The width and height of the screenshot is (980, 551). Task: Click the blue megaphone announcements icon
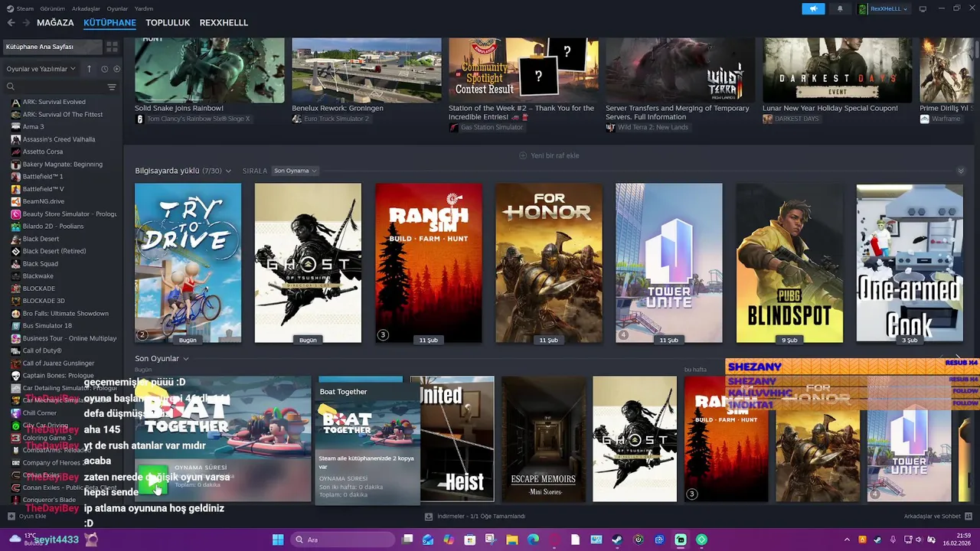tap(813, 8)
